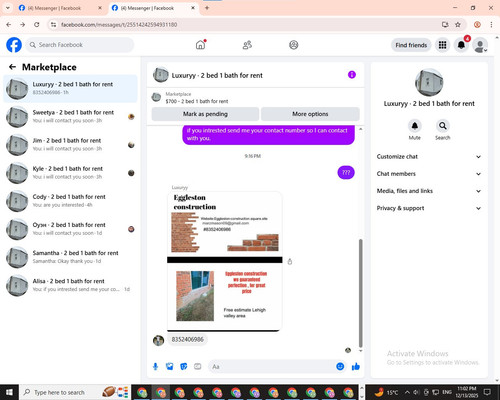Open the tab search dropdown arrow
The image size is (500, 400).
pyautogui.click(x=8, y=8)
